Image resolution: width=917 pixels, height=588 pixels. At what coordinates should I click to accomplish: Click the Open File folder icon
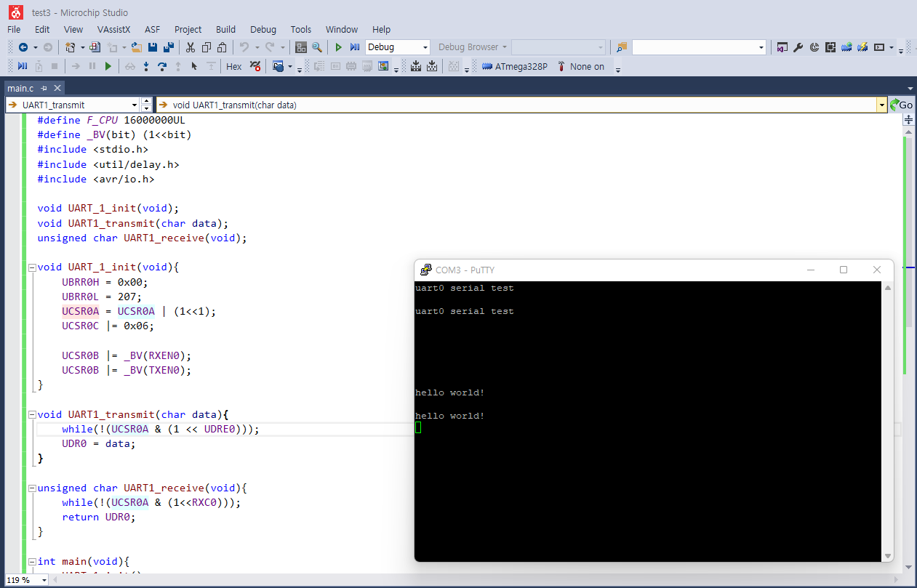(136, 47)
